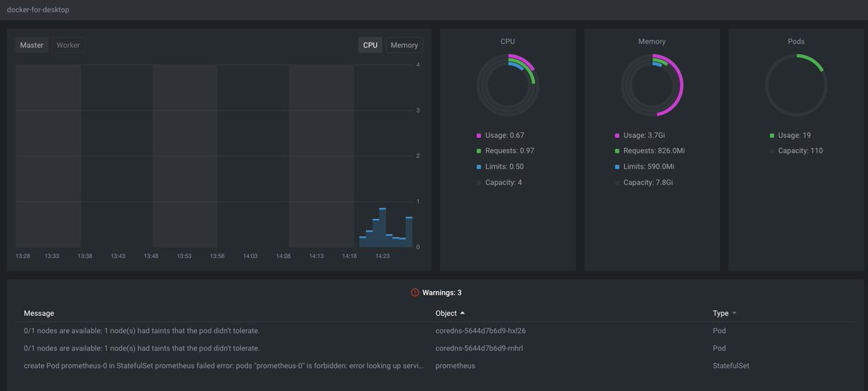
Task: Sort the table by Message column
Action: point(39,313)
